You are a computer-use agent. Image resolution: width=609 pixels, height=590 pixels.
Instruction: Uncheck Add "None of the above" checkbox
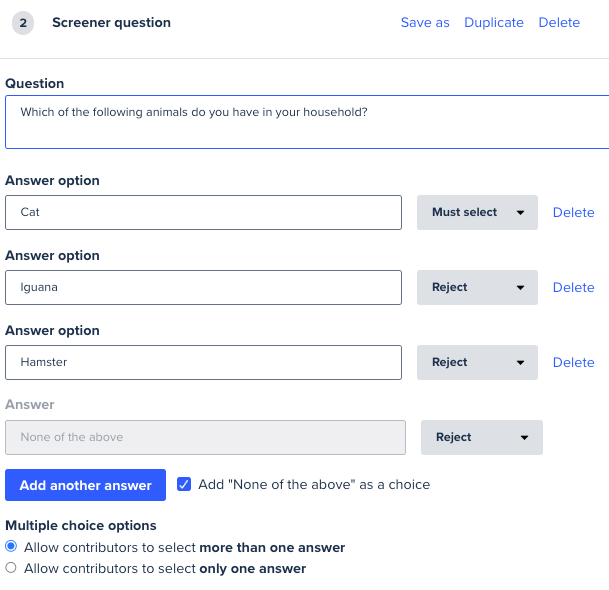[184, 484]
